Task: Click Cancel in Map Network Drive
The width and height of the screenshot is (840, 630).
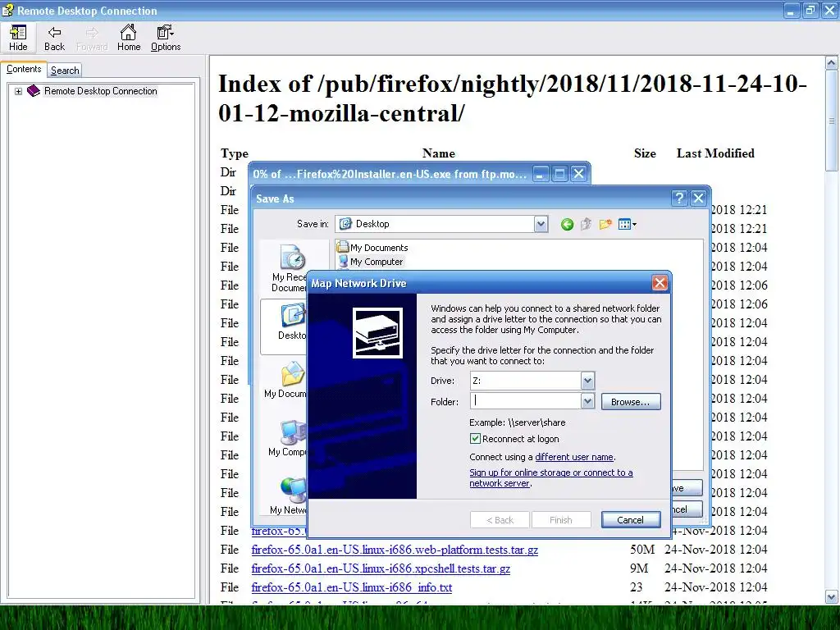Action: pyautogui.click(x=631, y=519)
